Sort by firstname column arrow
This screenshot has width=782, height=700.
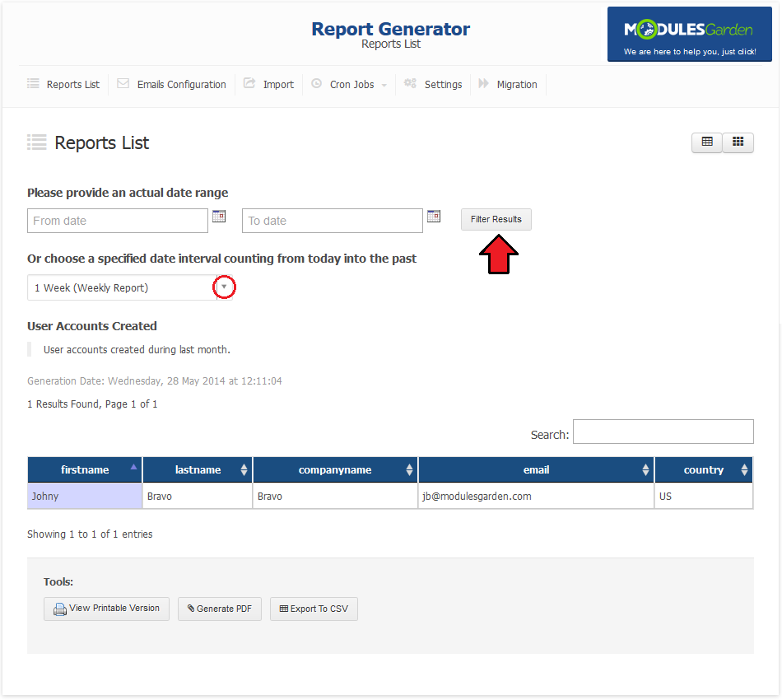click(133, 467)
